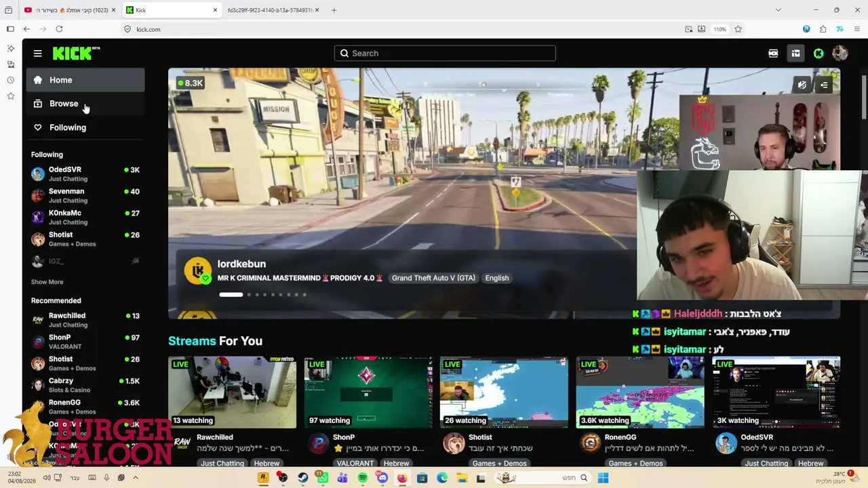Open Steam from the taskbar
This screenshot has width=868, height=488.
(302, 478)
